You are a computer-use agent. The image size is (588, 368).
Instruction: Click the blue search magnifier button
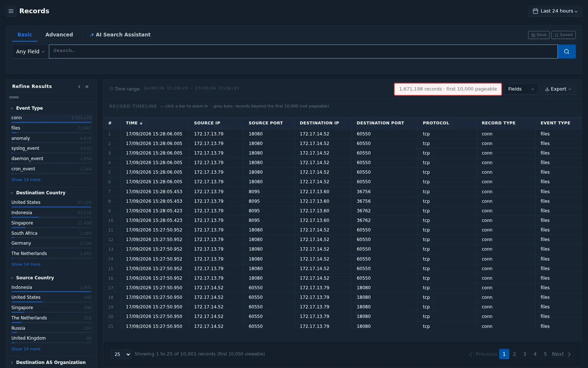click(x=567, y=52)
